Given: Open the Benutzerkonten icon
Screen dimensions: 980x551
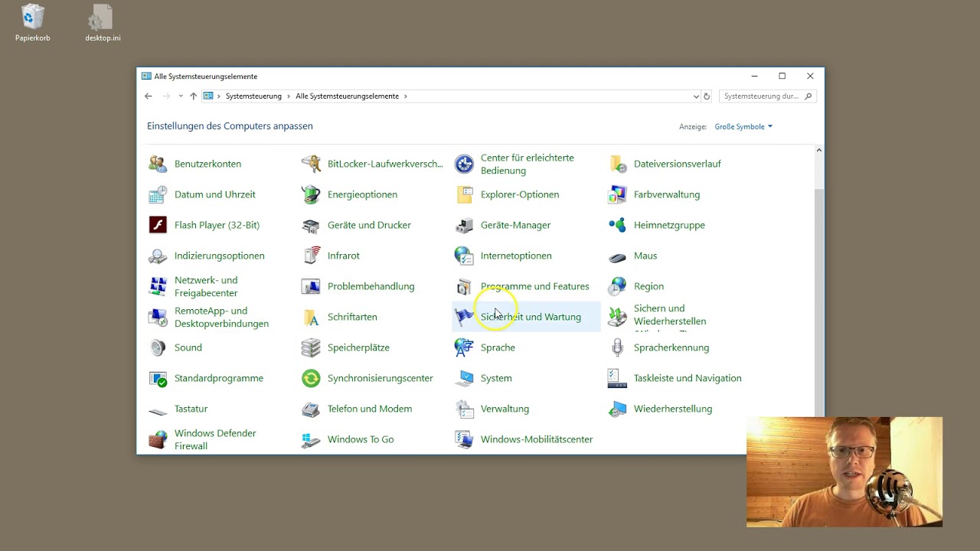Looking at the screenshot, I should (158, 164).
